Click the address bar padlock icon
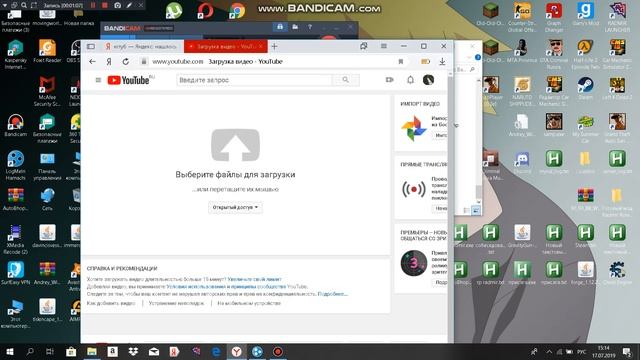Viewport: 640px width, 360px height. (x=143, y=62)
